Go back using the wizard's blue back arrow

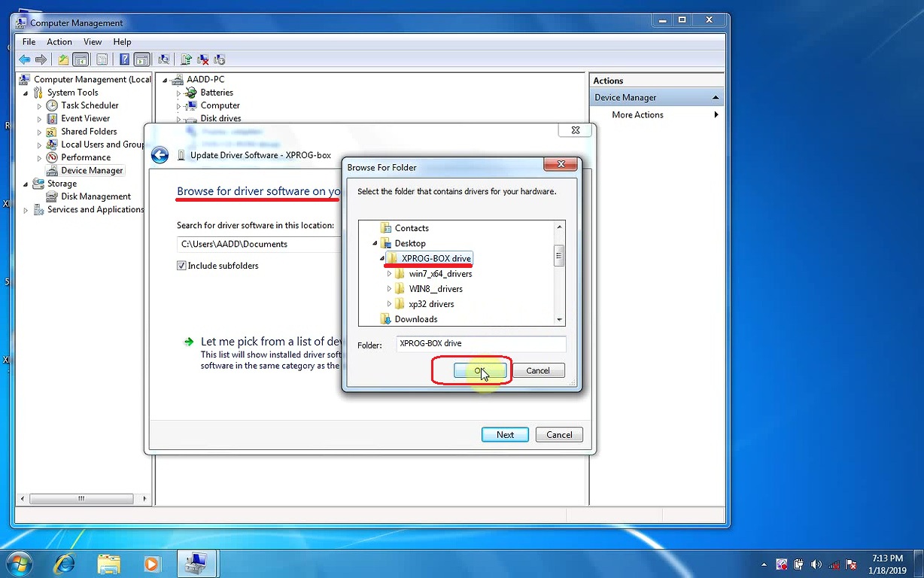[160, 155]
